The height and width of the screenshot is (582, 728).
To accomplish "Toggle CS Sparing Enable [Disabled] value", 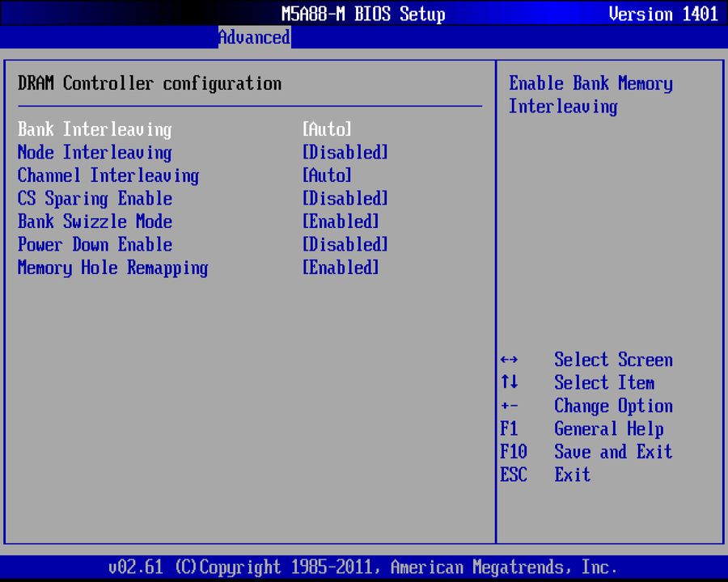I will tap(345, 199).
